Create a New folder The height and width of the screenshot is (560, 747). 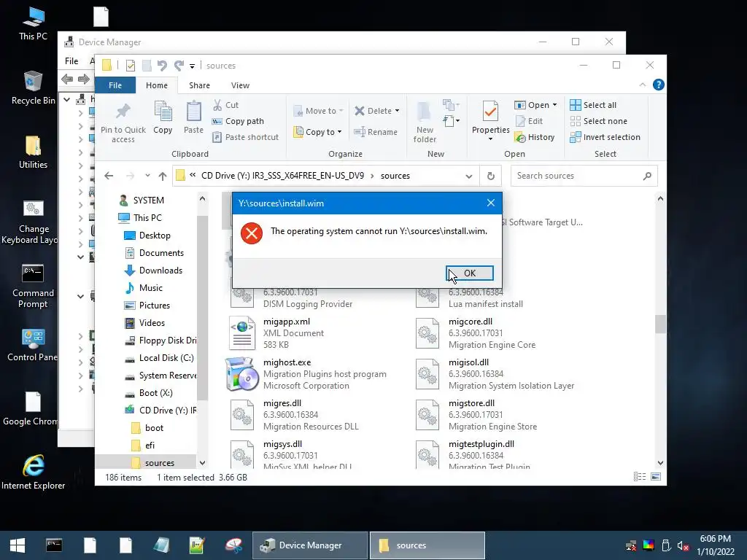coord(425,122)
